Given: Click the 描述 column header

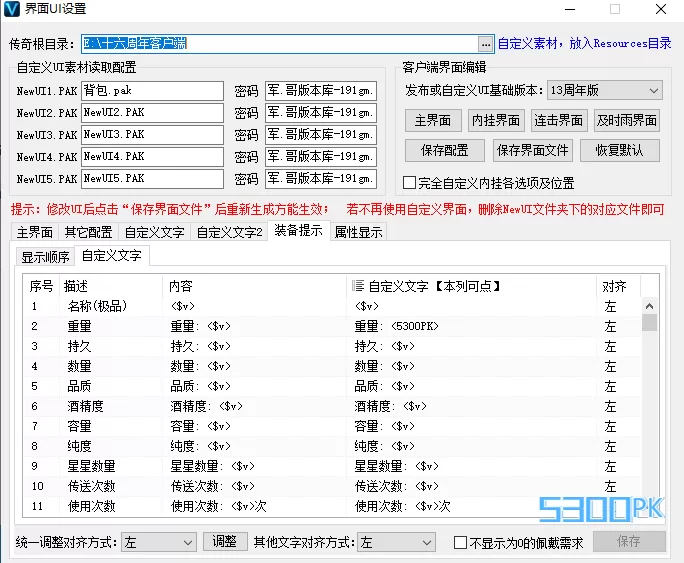Looking at the screenshot, I should (x=111, y=286).
